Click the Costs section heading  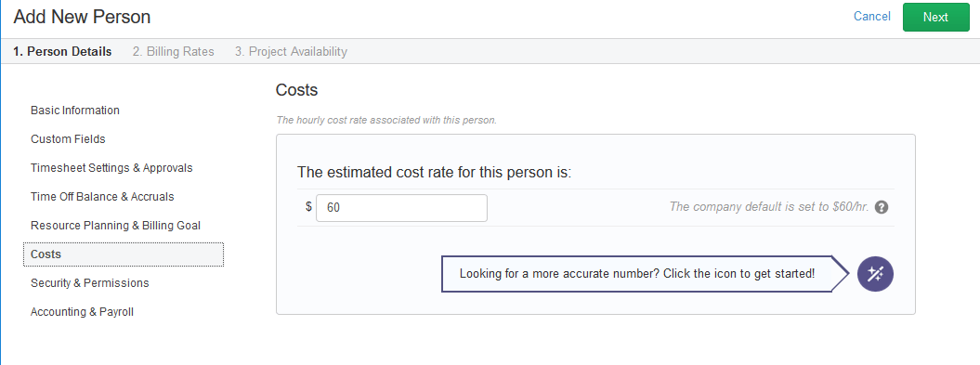297,90
